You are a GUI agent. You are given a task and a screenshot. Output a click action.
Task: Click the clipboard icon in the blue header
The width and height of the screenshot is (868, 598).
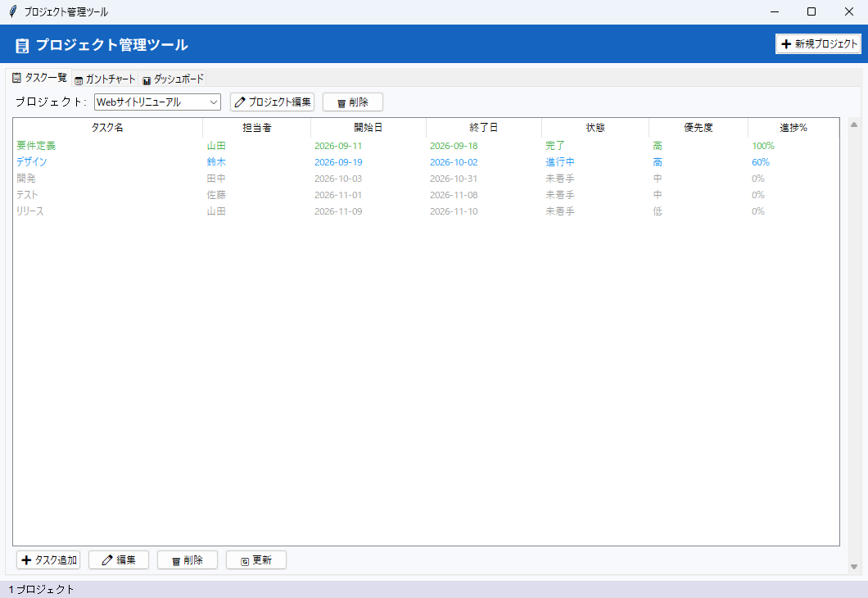coord(22,45)
